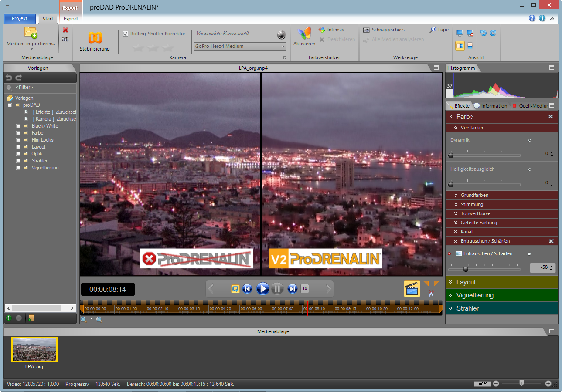Take a Schnappschuss snapshot
Viewport: 562px width, 392px height.
[x=384, y=30]
